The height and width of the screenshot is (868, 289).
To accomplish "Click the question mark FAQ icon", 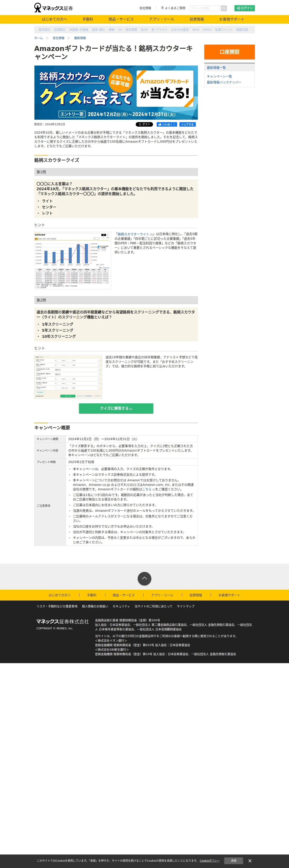I will (x=162, y=8).
